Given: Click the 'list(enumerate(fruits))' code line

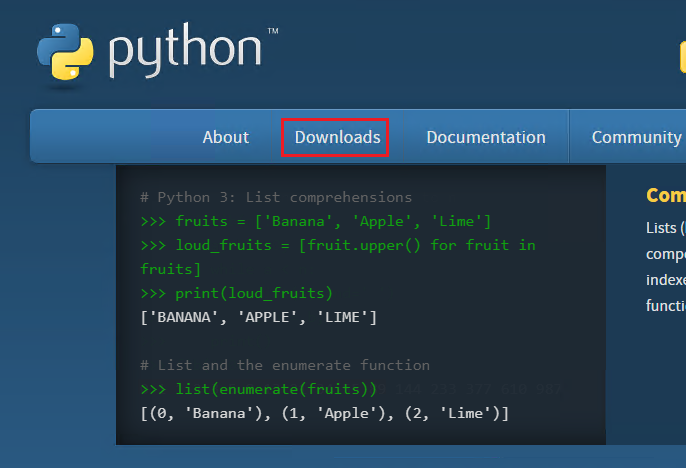Looking at the screenshot, I should pos(258,389).
